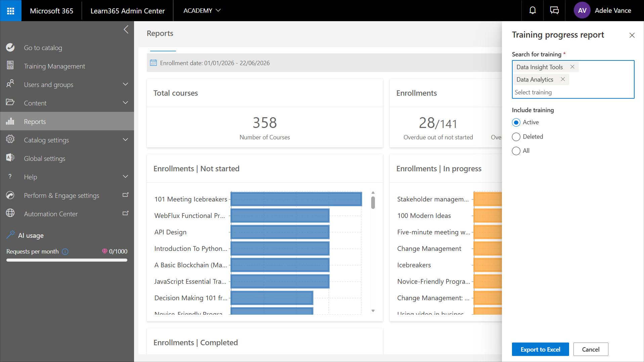Select the Active radio button
This screenshot has width=644, height=362.
[x=516, y=123]
